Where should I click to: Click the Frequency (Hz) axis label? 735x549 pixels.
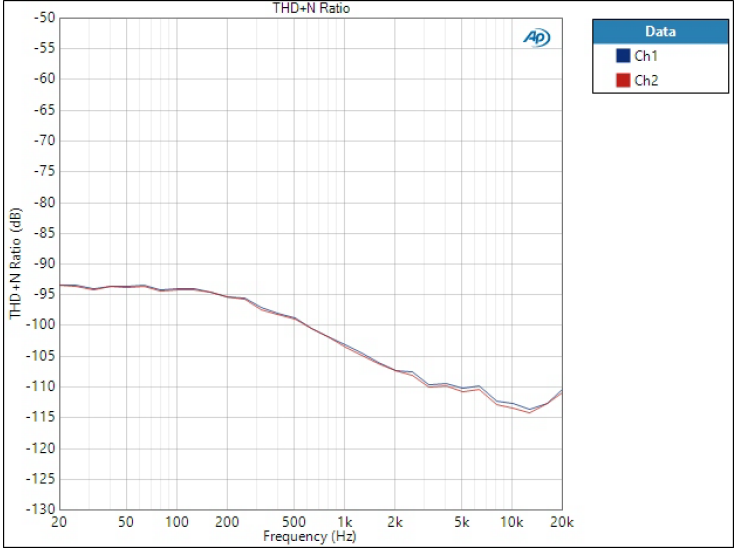coord(310,536)
